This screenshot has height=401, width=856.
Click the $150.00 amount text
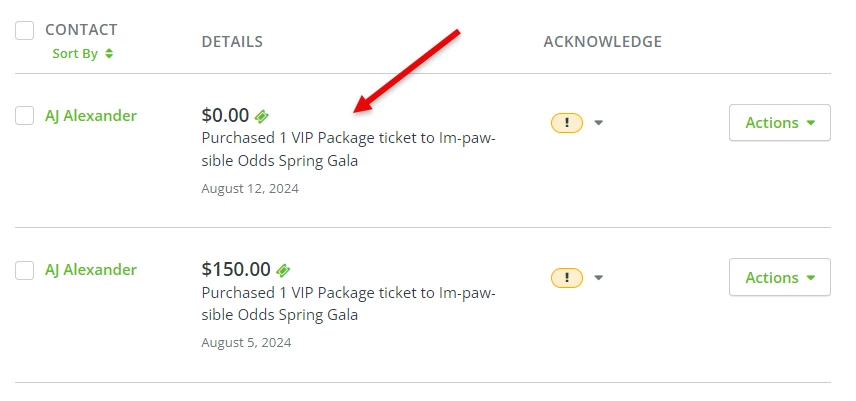(236, 269)
